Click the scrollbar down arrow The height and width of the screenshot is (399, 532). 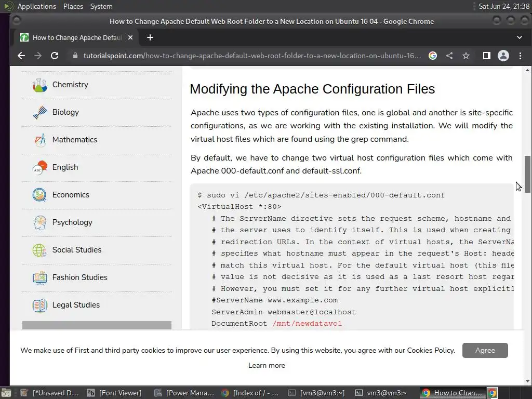pos(527,381)
